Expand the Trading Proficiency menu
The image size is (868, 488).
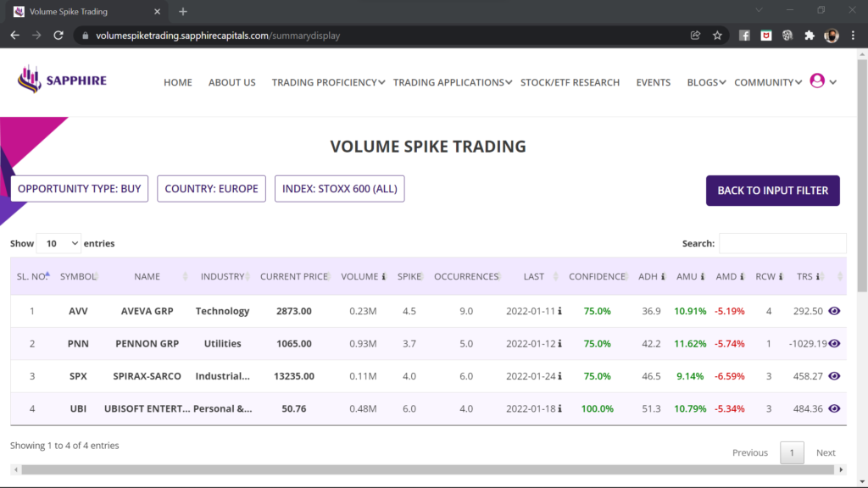[328, 82]
